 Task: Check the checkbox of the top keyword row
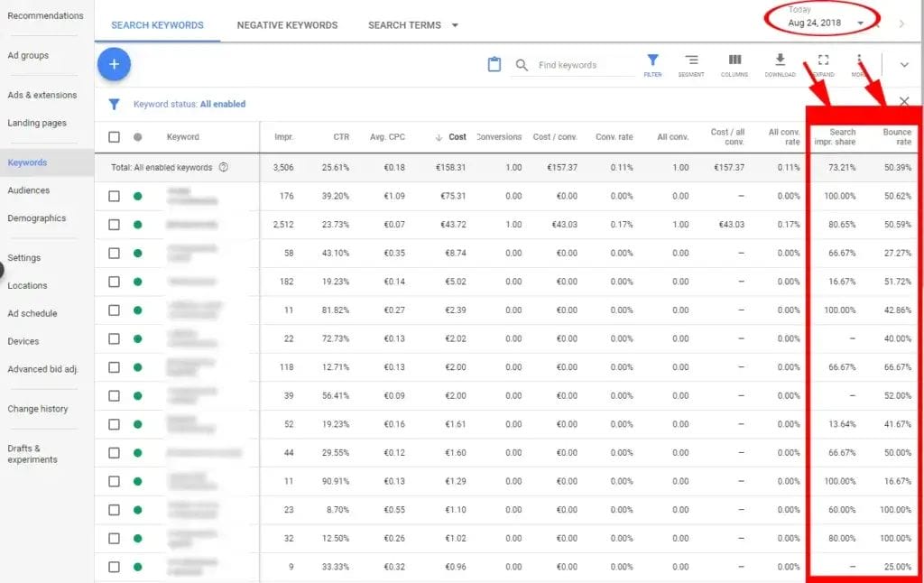[x=113, y=196]
